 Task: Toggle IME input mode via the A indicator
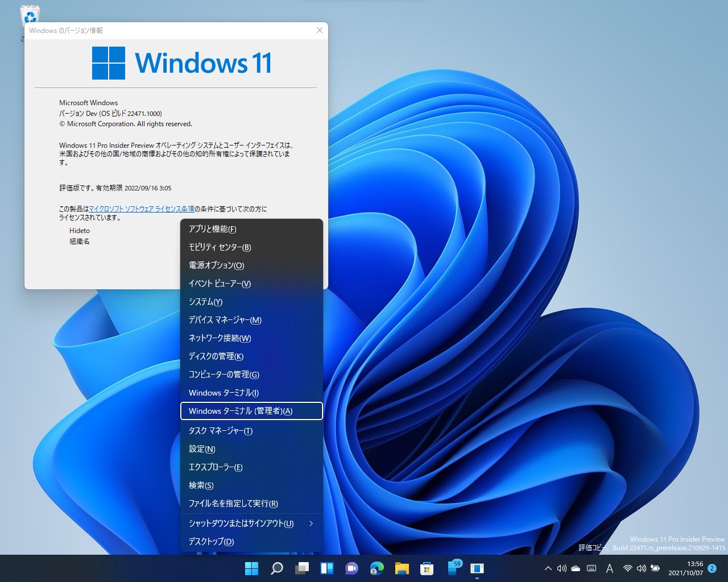coord(610,568)
